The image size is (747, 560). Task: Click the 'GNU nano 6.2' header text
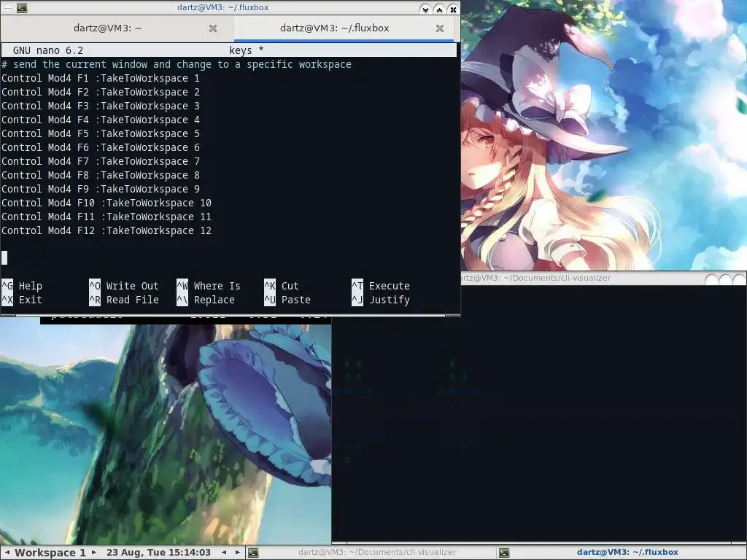coord(47,50)
